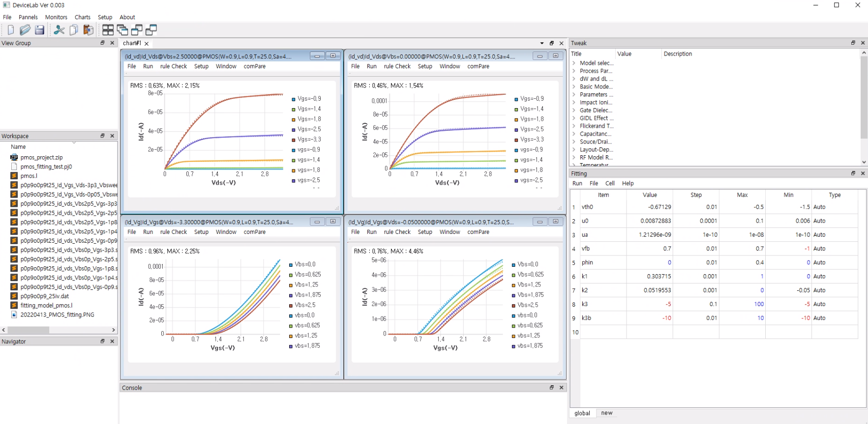Expand the GIDL Effect group
The image size is (868, 424).
click(574, 118)
